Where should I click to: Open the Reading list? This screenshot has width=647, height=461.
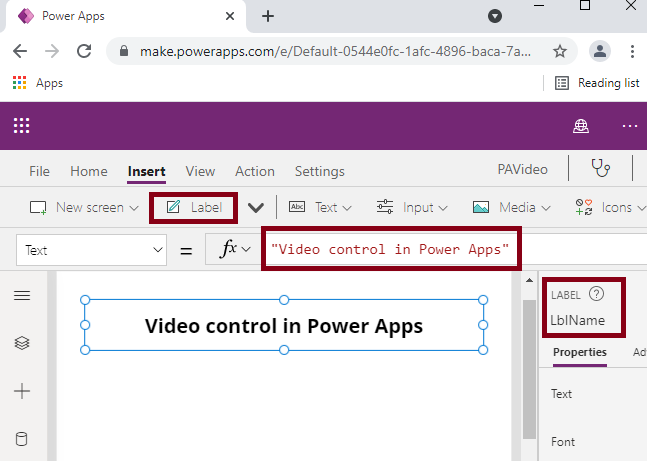597,83
